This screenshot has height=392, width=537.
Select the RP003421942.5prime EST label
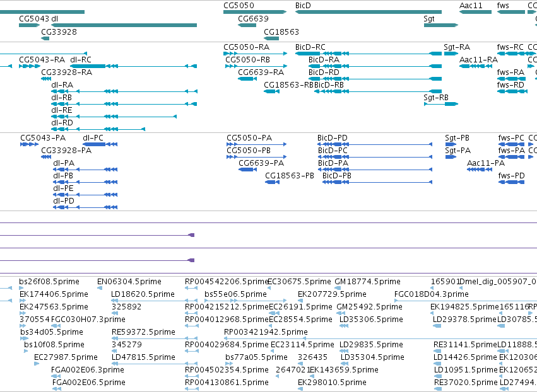click(266, 332)
